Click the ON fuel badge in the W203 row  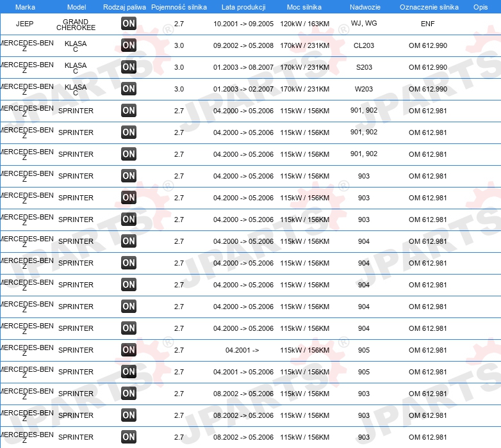pyautogui.click(x=129, y=89)
